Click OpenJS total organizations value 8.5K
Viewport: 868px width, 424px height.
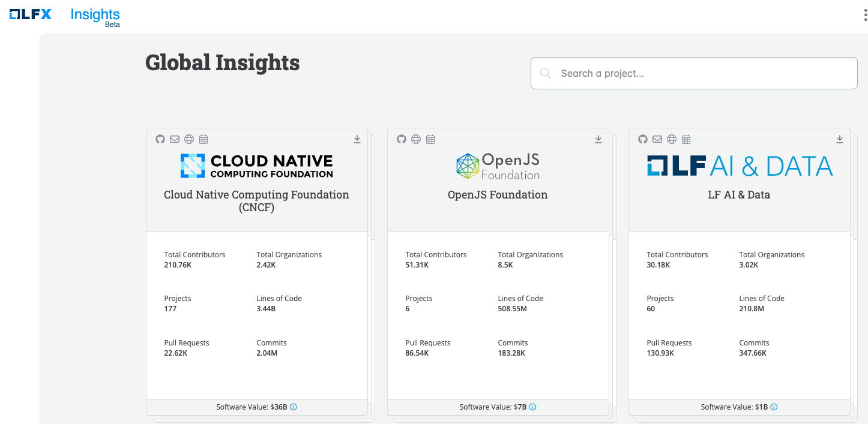[x=505, y=264]
